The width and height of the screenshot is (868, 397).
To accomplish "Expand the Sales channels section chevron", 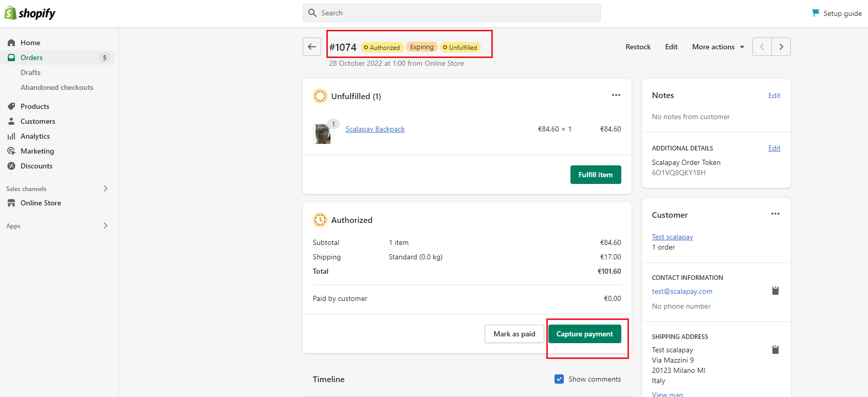I will (105, 188).
